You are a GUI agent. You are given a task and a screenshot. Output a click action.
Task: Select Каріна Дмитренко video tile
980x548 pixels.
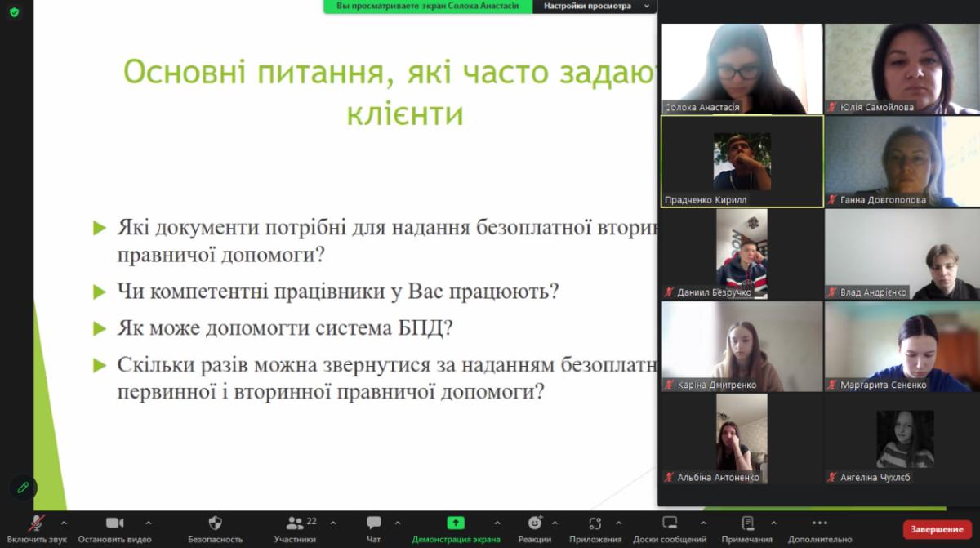point(742,346)
